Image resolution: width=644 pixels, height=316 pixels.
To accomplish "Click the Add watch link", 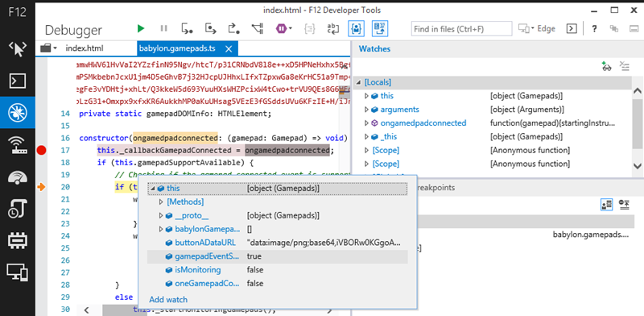I will pos(168,300).
